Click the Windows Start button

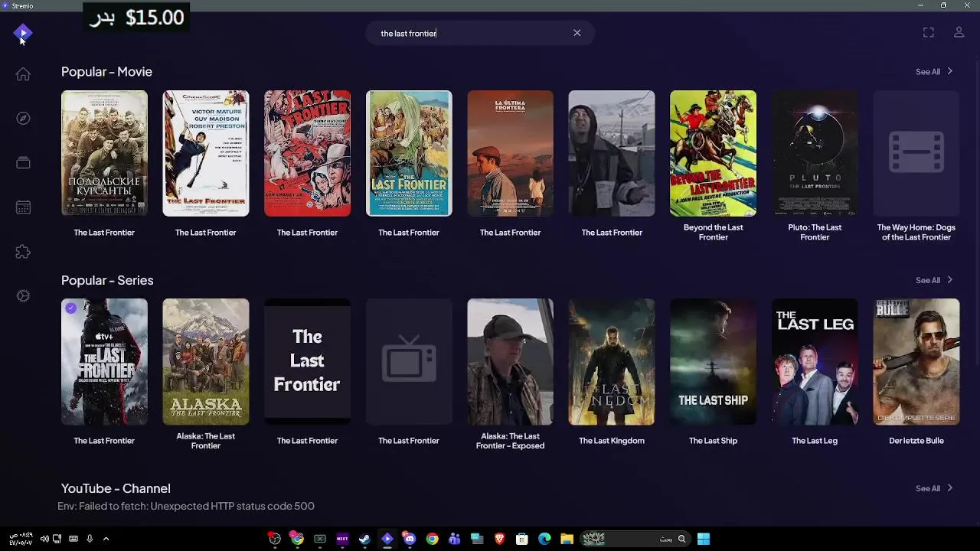coord(704,539)
